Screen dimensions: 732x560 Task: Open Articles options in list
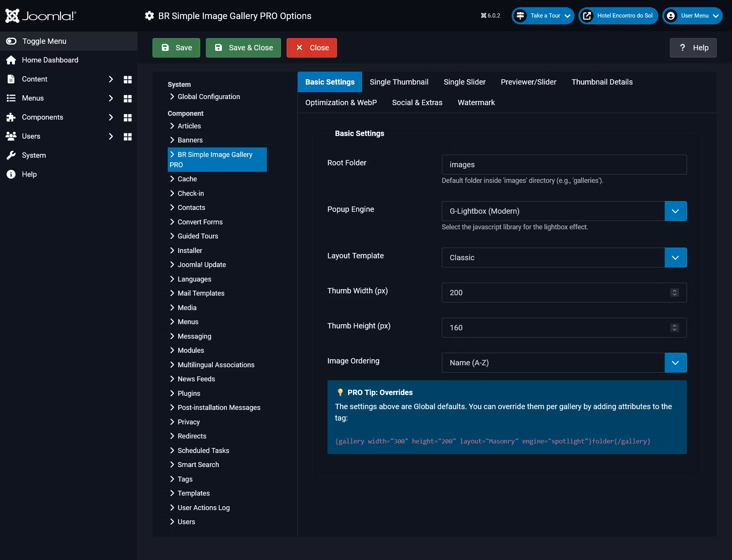(x=185, y=126)
